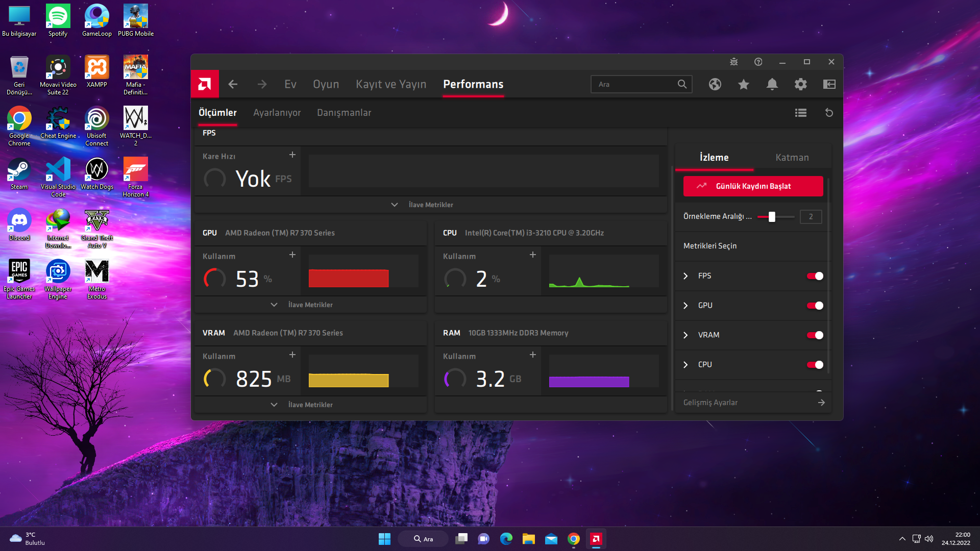
Task: Adjust the Örnekleme Aralığı slider
Action: (x=772, y=217)
